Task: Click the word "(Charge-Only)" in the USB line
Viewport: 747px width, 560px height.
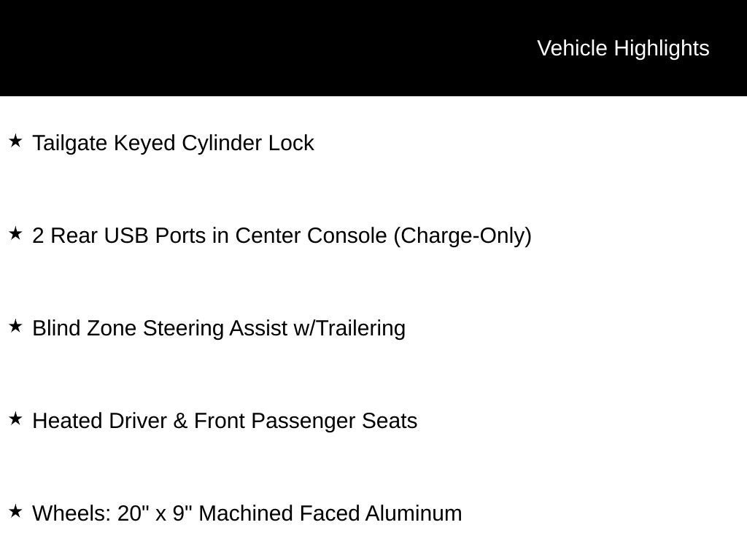Action: coord(462,236)
